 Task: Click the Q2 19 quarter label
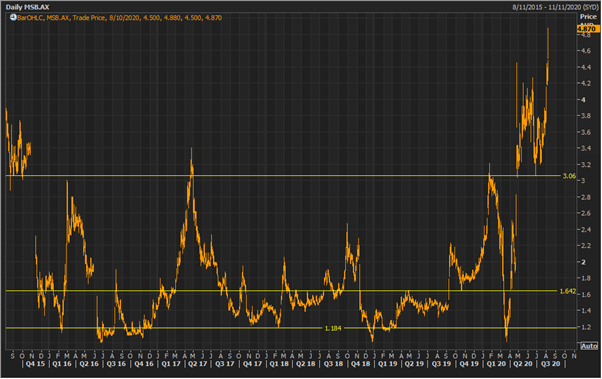pos(415,364)
